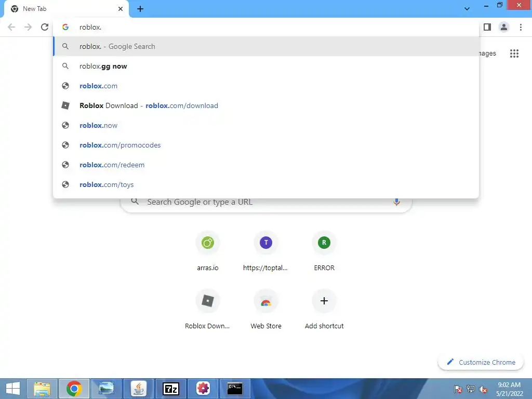This screenshot has width=532, height=399.
Task: Open the Google apps grid
Action: pos(514,54)
